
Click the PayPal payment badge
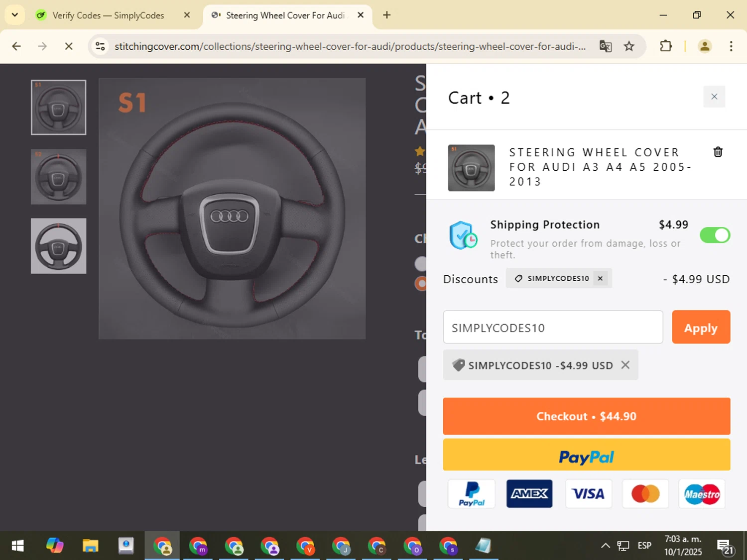(472, 494)
